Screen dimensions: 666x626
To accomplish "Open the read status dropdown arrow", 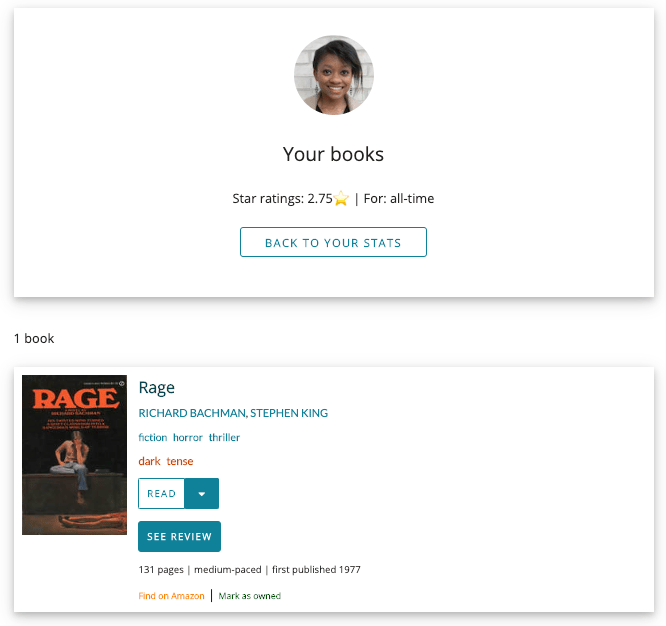I will coord(202,493).
